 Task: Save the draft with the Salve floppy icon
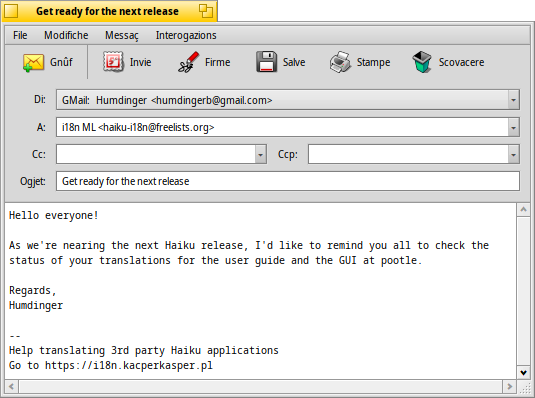[x=266, y=62]
